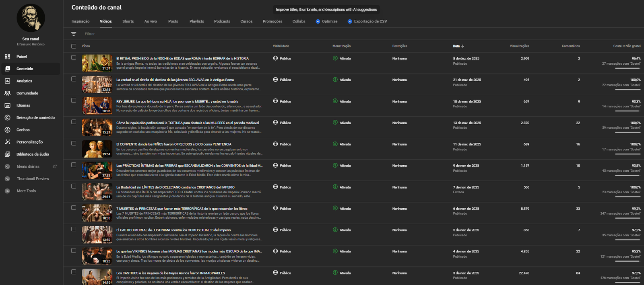Screen dimensions: 644x285
Task: Open thumbnail of DIOCLECIANO video
Action: pos(97,192)
